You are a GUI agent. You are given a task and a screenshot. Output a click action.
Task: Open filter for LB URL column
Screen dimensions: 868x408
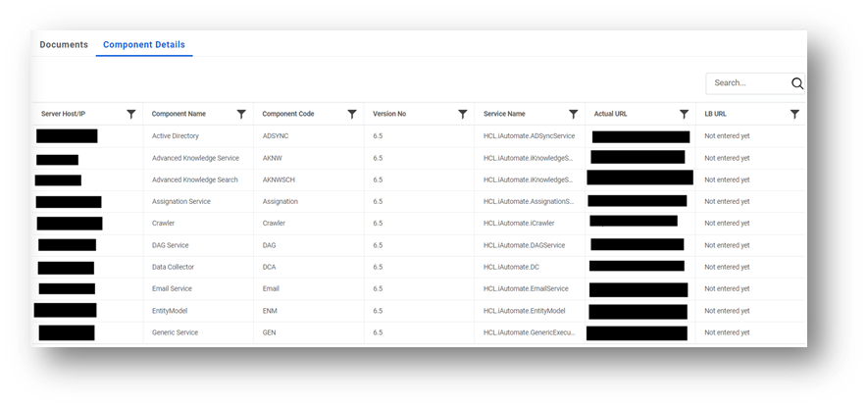point(794,114)
